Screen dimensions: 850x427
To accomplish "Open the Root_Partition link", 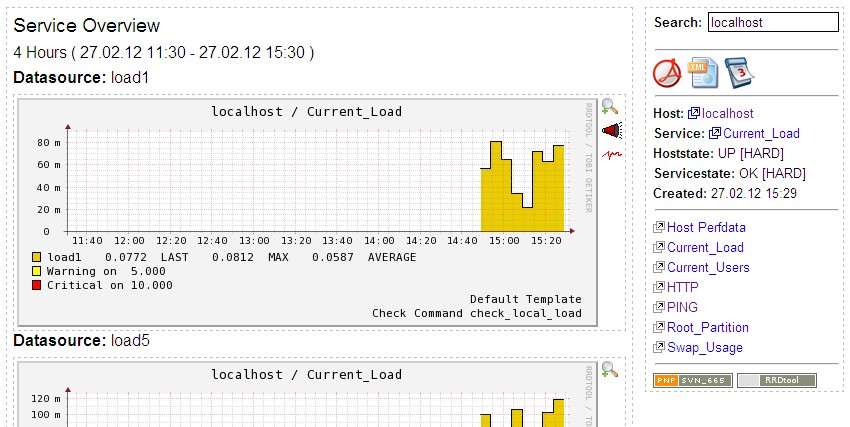I will pyautogui.click(x=708, y=327).
